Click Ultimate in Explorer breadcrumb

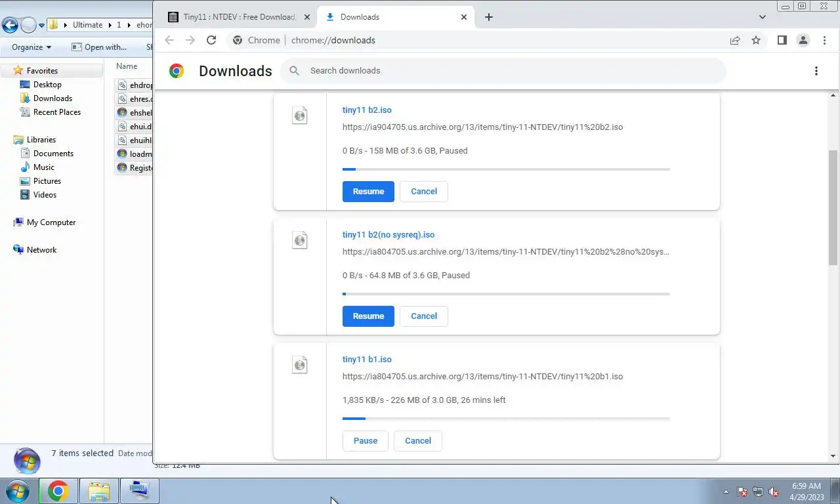[x=87, y=25]
